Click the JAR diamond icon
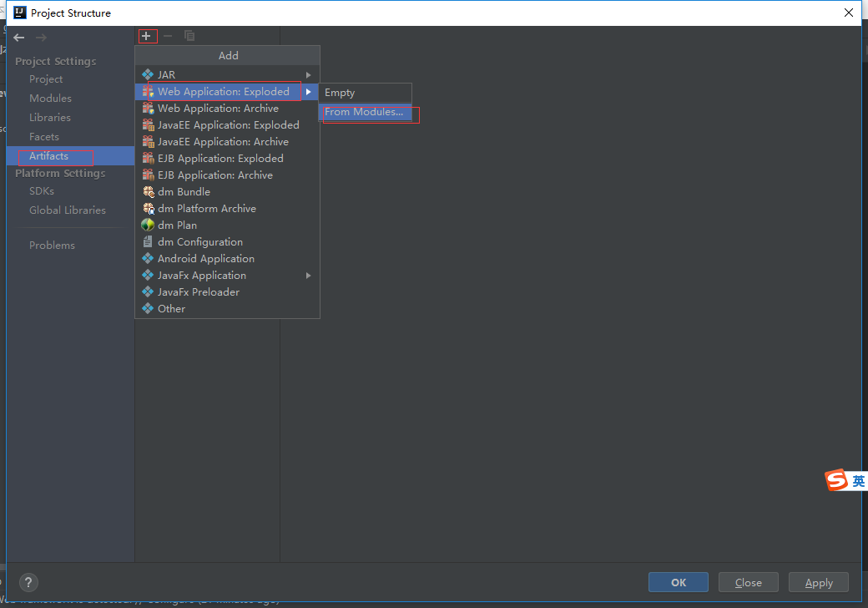Image resolution: width=868 pixels, height=608 pixels. (x=148, y=74)
